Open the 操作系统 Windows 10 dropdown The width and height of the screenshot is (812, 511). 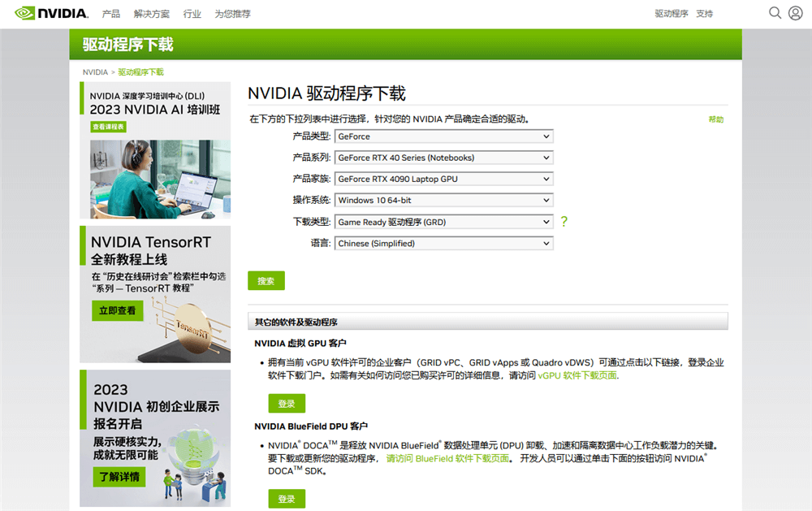click(x=443, y=200)
